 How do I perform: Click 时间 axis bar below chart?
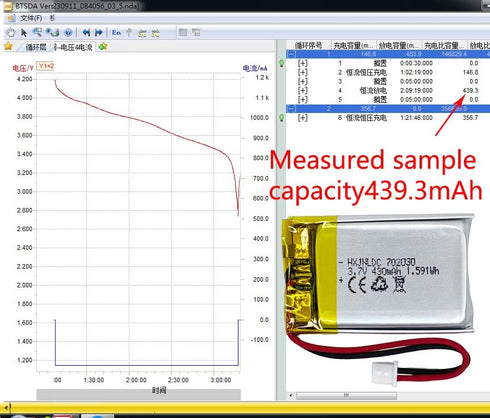point(138,394)
